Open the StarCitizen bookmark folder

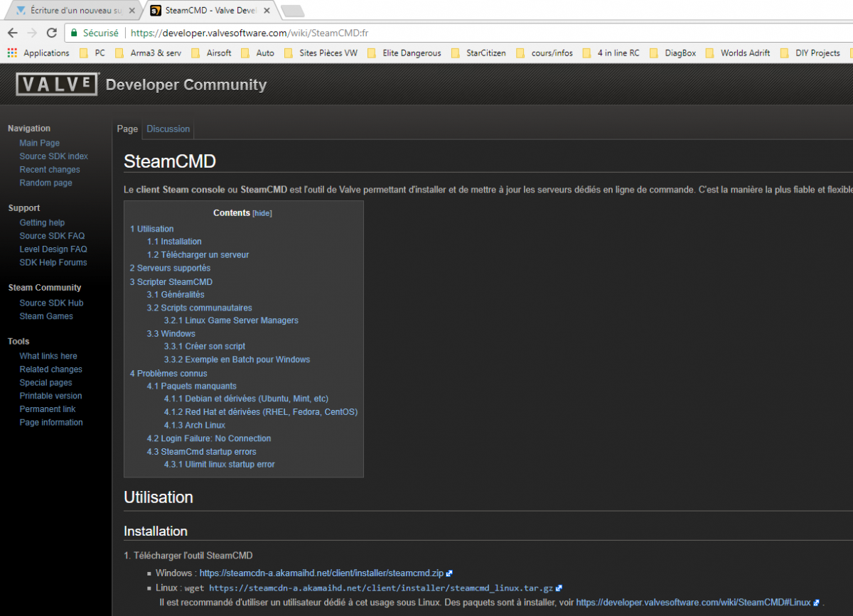tap(478, 53)
